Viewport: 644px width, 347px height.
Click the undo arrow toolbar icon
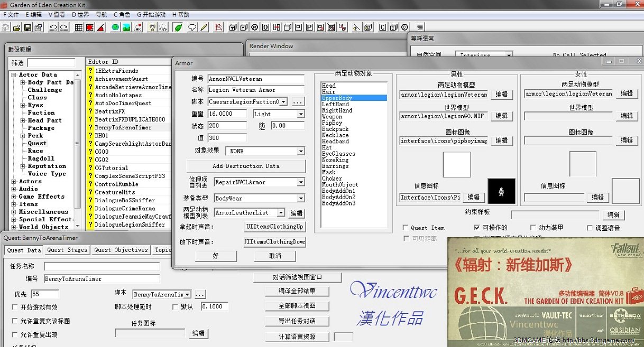(x=53, y=27)
